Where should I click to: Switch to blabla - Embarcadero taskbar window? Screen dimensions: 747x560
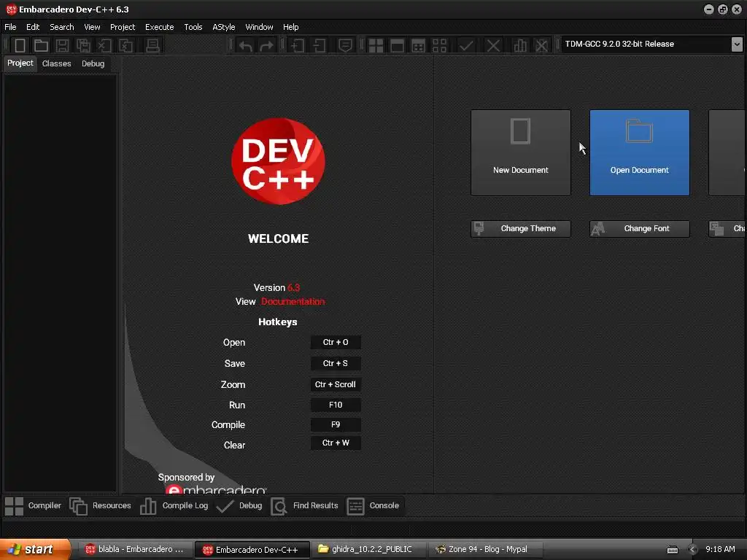click(134, 550)
